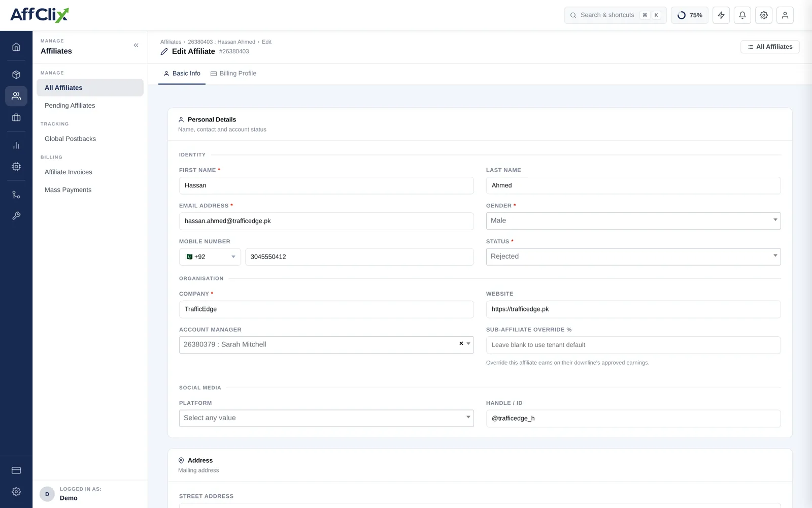
Task: Click the Handle / ID field
Action: click(633, 418)
